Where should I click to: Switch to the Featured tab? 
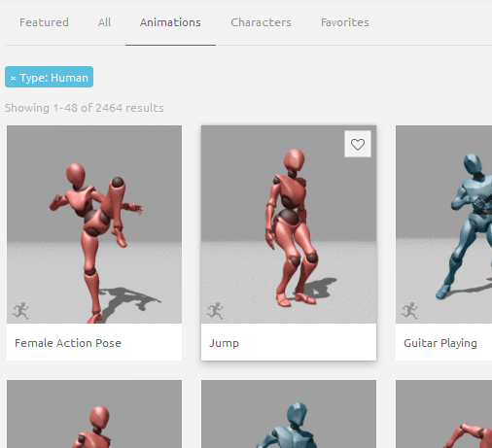point(44,22)
